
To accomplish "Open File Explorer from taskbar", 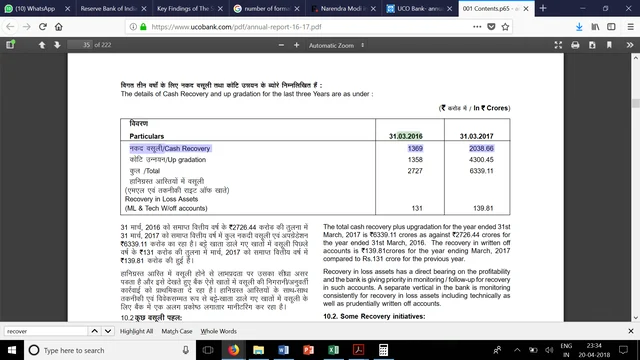I will [x=258, y=350].
